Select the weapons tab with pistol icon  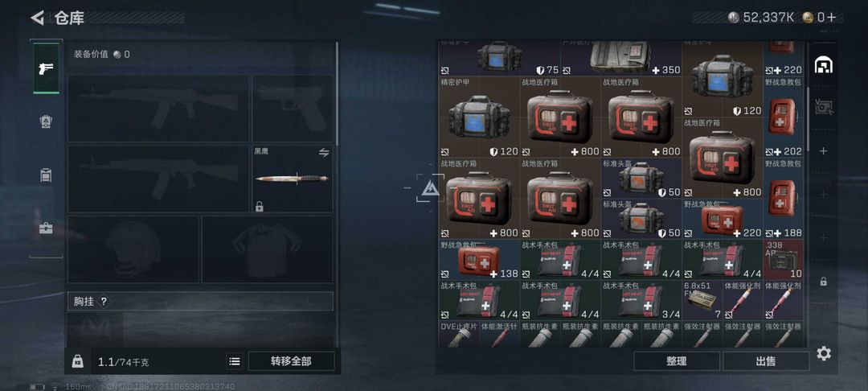(46, 68)
